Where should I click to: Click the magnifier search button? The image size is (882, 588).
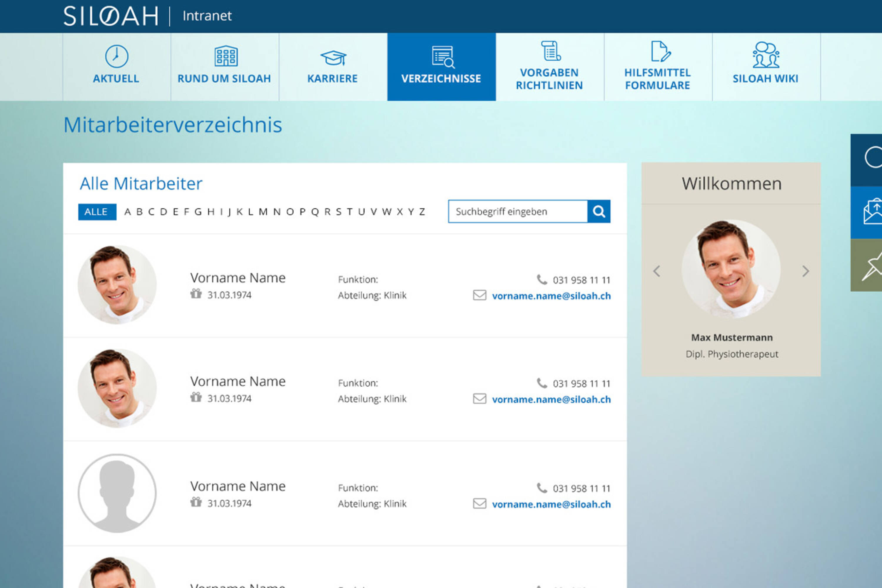click(x=599, y=211)
